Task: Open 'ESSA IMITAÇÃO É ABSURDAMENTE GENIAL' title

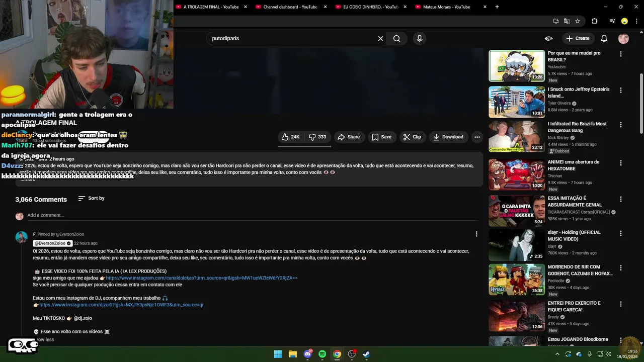Action: pyautogui.click(x=575, y=202)
